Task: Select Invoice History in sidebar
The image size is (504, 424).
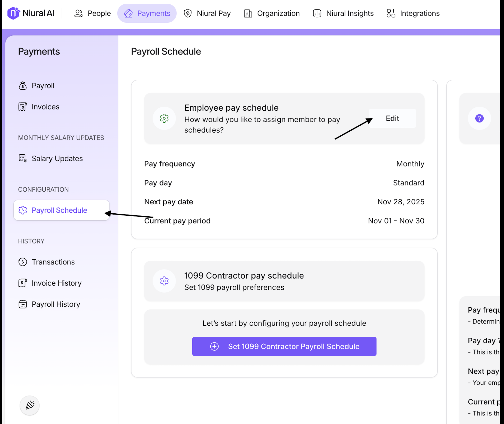Action: coord(57,283)
